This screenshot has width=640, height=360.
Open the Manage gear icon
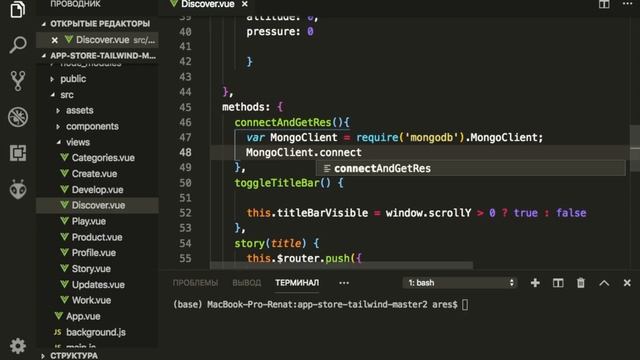pyautogui.click(x=18, y=346)
